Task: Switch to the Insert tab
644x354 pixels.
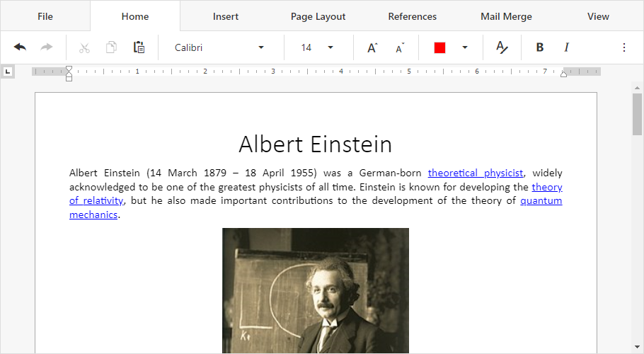Action: (226, 16)
